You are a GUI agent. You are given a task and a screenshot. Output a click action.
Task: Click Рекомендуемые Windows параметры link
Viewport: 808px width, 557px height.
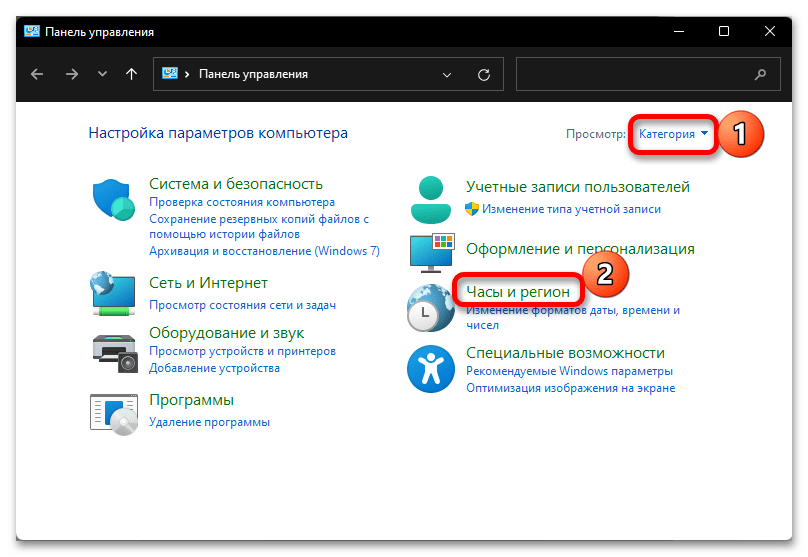[x=569, y=371]
